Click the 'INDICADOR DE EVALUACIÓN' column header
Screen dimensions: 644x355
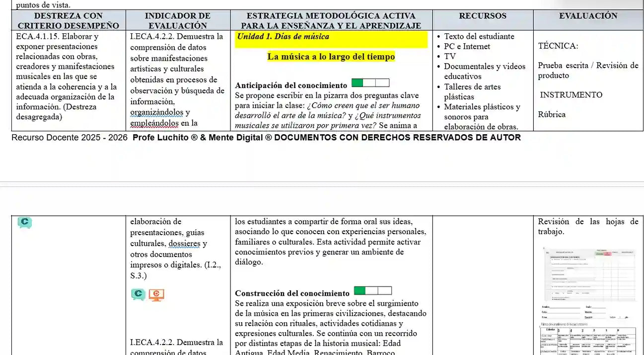tap(177, 20)
